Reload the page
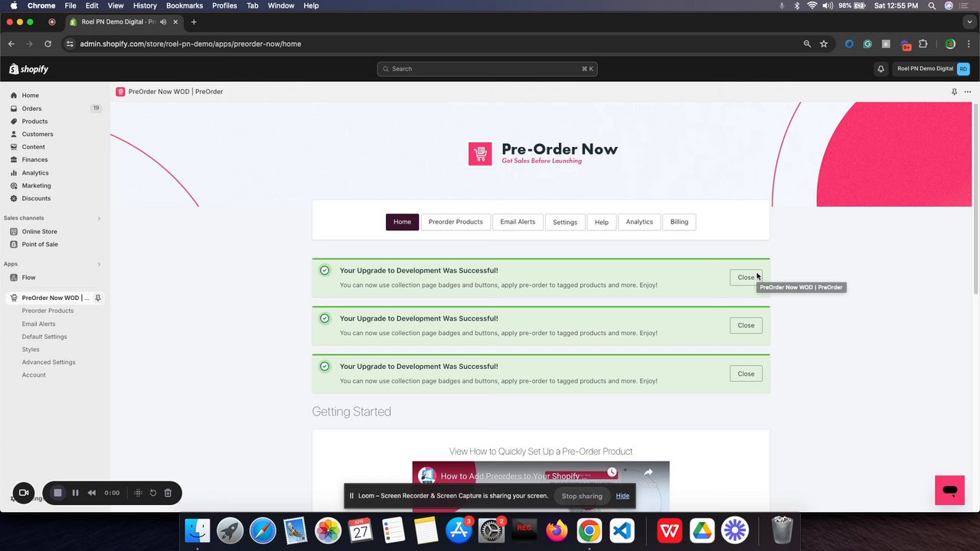The width and height of the screenshot is (980, 551). tap(47, 44)
